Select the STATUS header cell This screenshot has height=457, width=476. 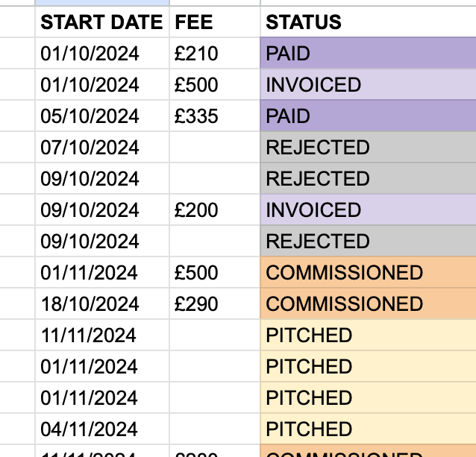[x=369, y=22]
